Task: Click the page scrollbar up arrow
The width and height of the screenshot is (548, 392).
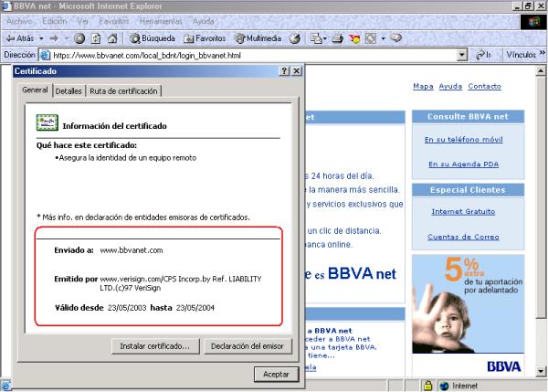Action: pyautogui.click(x=541, y=71)
